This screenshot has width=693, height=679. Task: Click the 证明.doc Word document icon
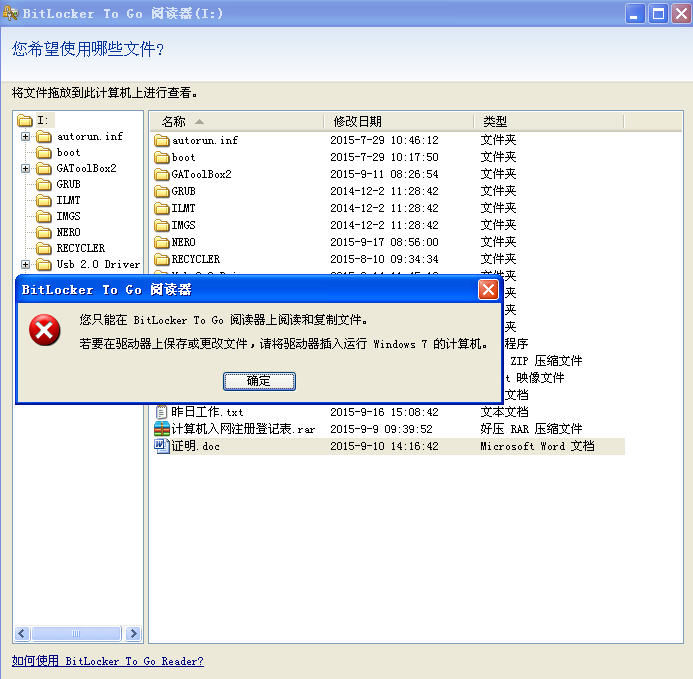pos(162,446)
